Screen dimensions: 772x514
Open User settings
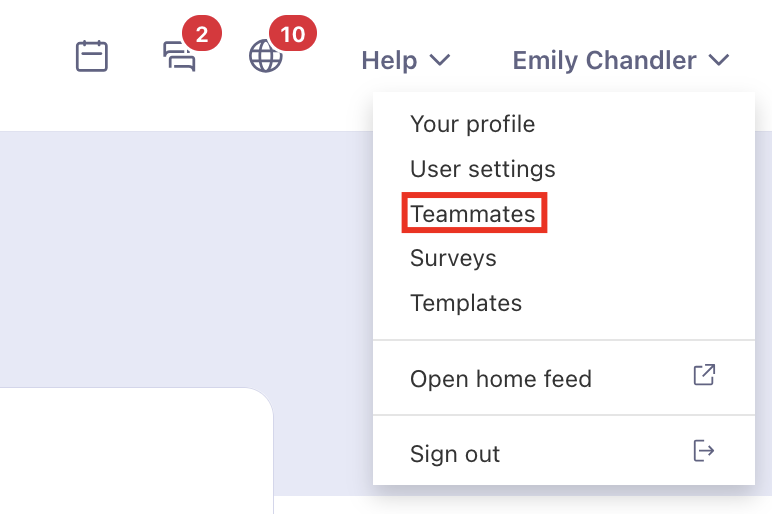pos(482,169)
